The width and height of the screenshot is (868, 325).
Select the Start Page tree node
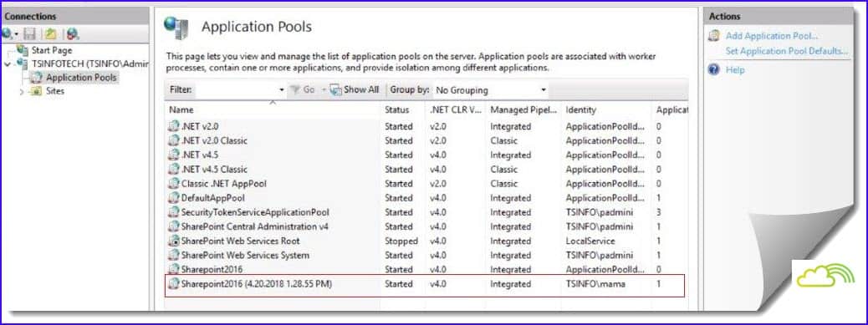click(52, 50)
